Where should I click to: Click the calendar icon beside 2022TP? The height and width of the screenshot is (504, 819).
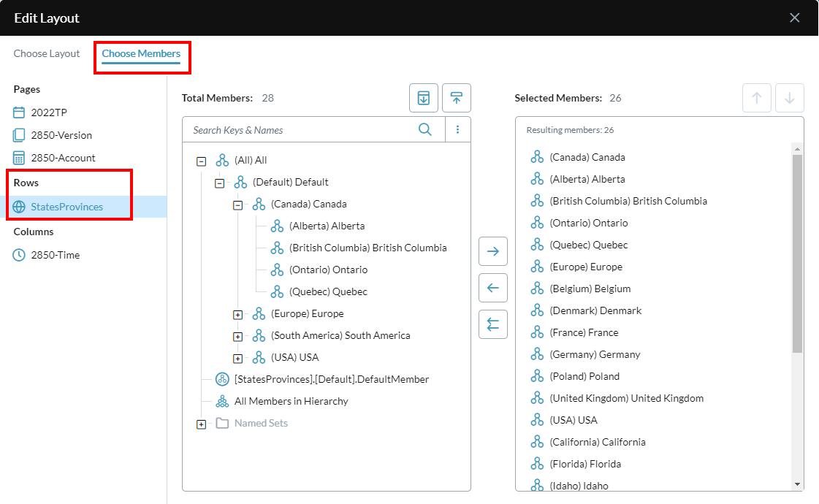[19, 112]
